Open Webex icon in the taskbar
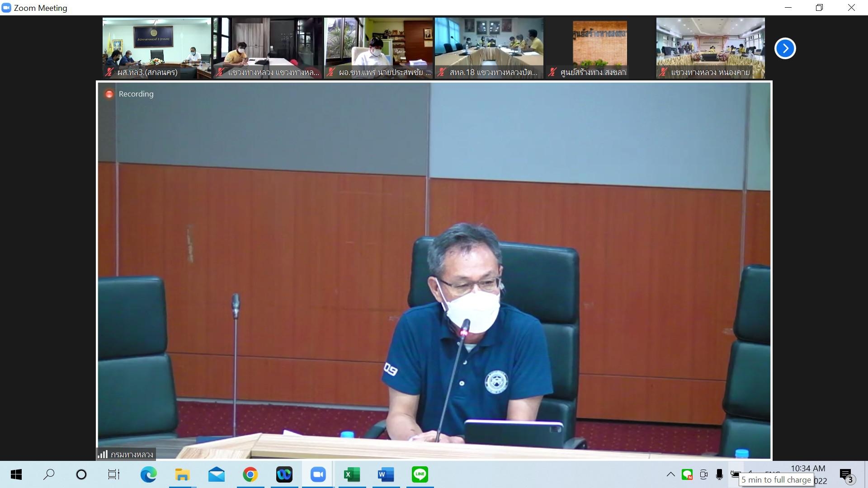 pos(284,474)
